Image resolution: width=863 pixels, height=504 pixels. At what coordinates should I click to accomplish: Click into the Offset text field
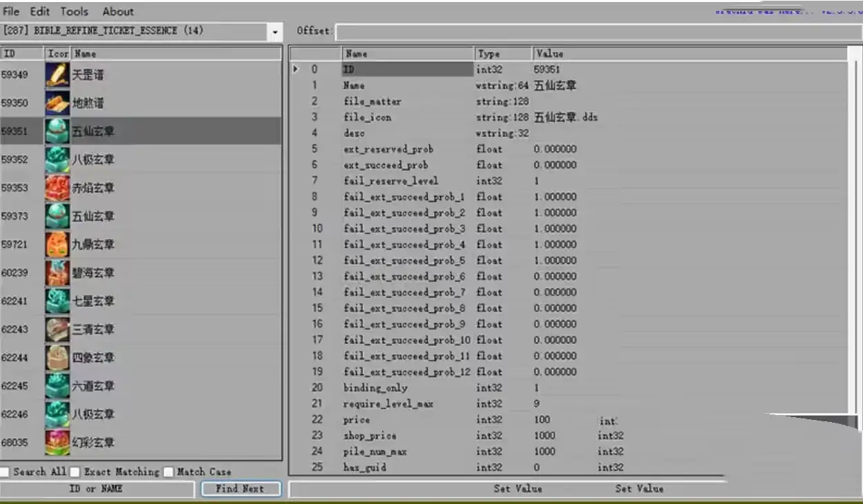click(x=598, y=32)
